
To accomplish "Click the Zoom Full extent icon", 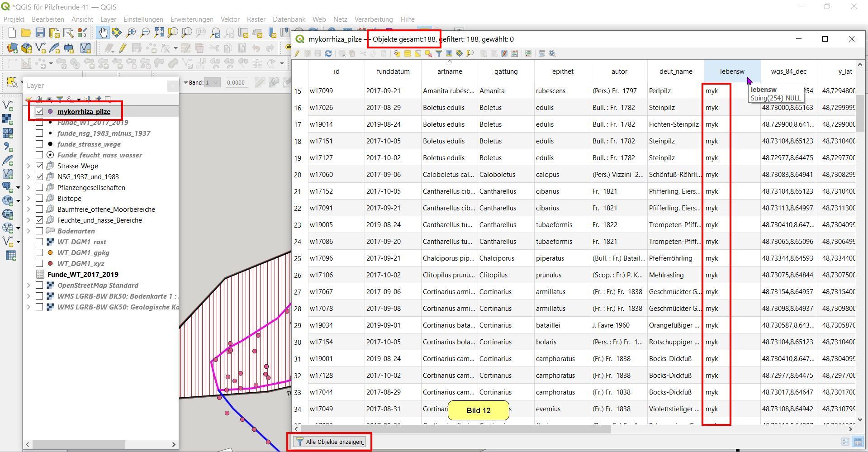I will (x=159, y=33).
